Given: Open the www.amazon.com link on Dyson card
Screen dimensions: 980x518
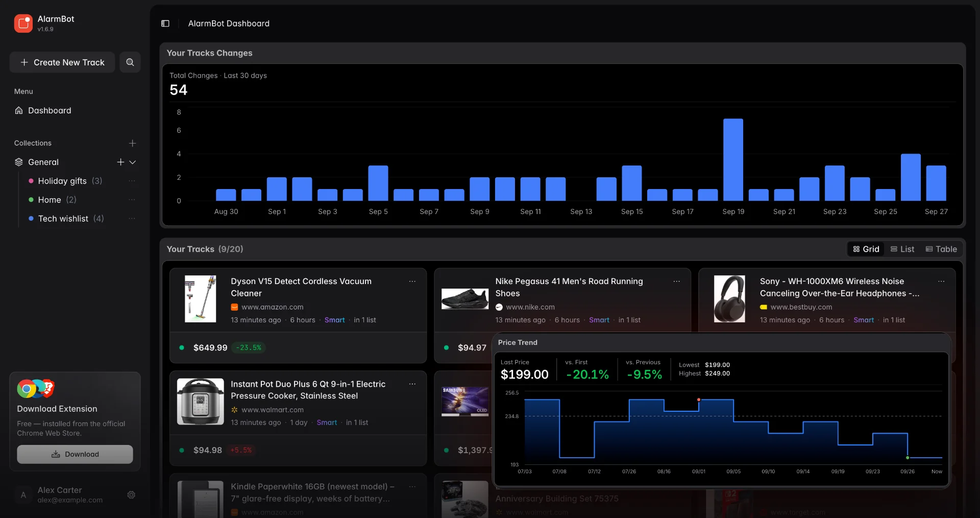Looking at the screenshot, I should [272, 307].
